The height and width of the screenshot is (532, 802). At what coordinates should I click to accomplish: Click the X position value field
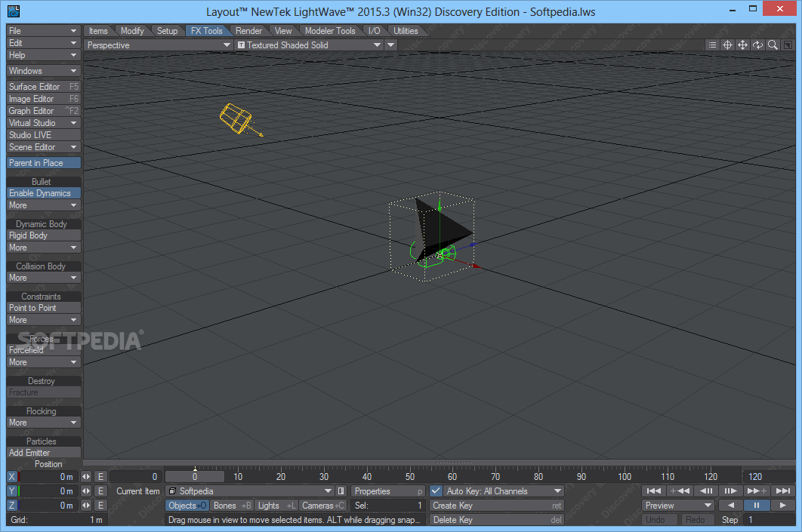click(x=48, y=476)
